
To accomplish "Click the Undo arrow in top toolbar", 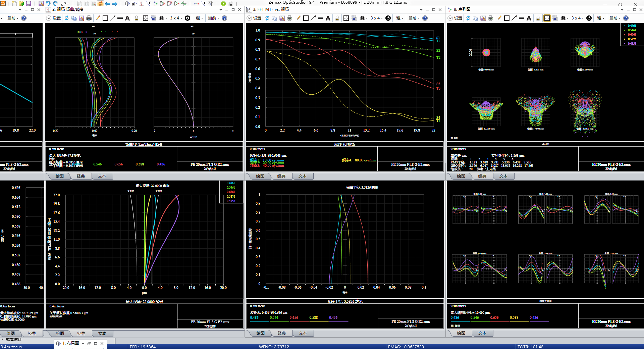I will coord(48,4).
